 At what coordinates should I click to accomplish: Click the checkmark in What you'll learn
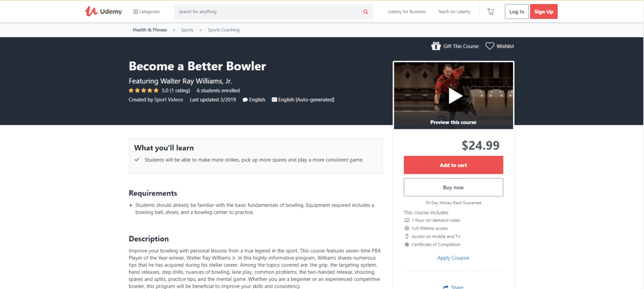(137, 160)
